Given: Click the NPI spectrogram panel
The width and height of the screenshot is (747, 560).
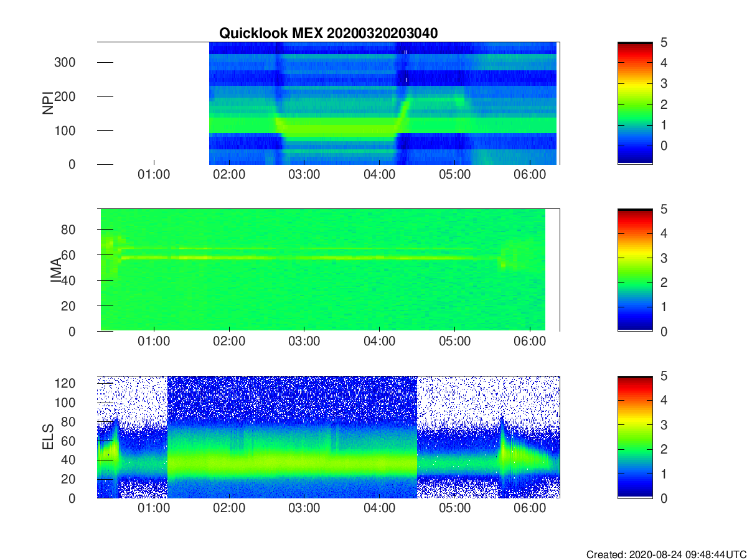Looking at the screenshot, I should [x=329, y=103].
